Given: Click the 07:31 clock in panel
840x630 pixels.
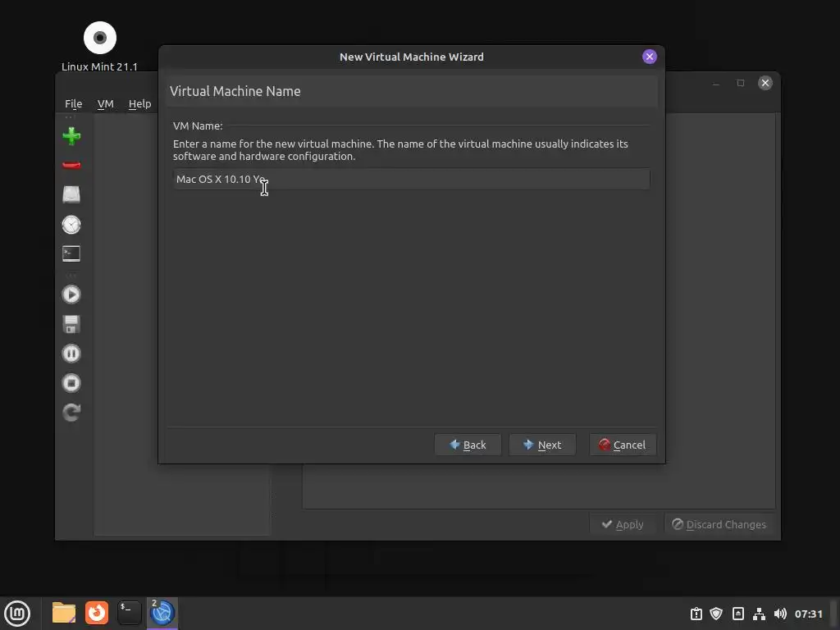Looking at the screenshot, I should (x=808, y=614).
